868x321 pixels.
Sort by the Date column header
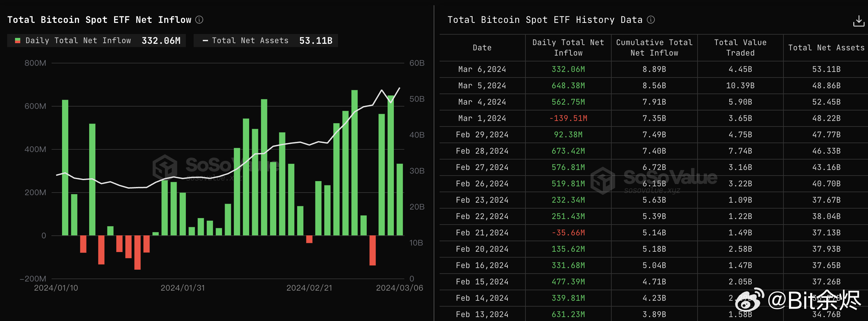tap(482, 48)
